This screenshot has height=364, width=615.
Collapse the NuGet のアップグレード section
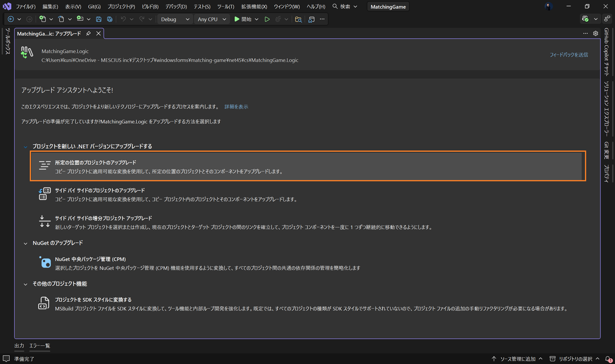tap(25, 243)
